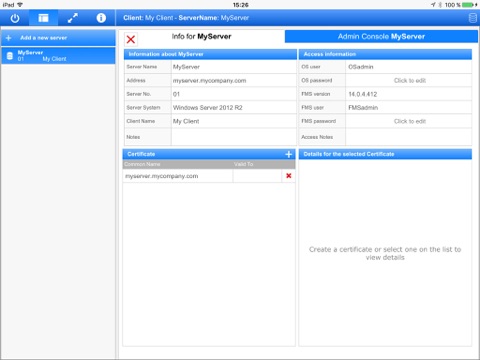The height and width of the screenshot is (360, 480).
Task: Select the myserver.mycompany.com certificate row
Action: coord(209,176)
